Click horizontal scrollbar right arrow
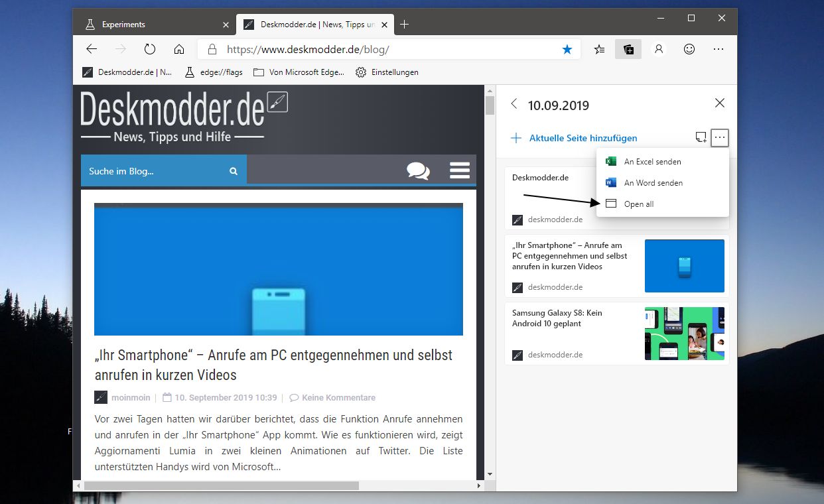Viewport: 824px width, 504px height. (x=480, y=485)
